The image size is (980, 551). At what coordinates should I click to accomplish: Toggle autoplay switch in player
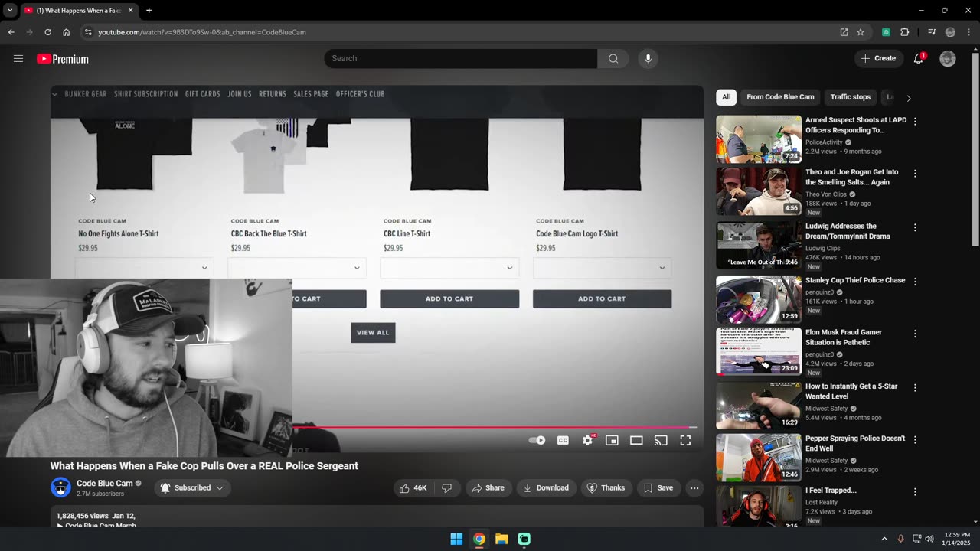click(537, 440)
